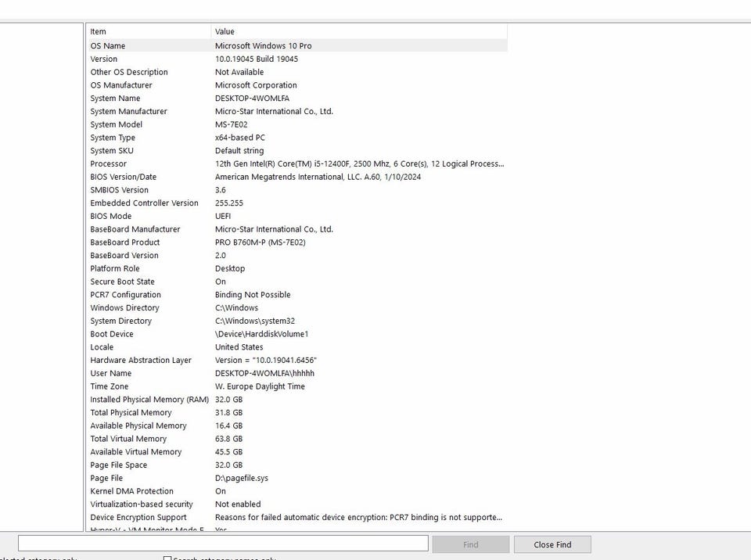This screenshot has height=560, width=751.
Task: Select the Embedded Controller Version row label
Action: pos(144,203)
